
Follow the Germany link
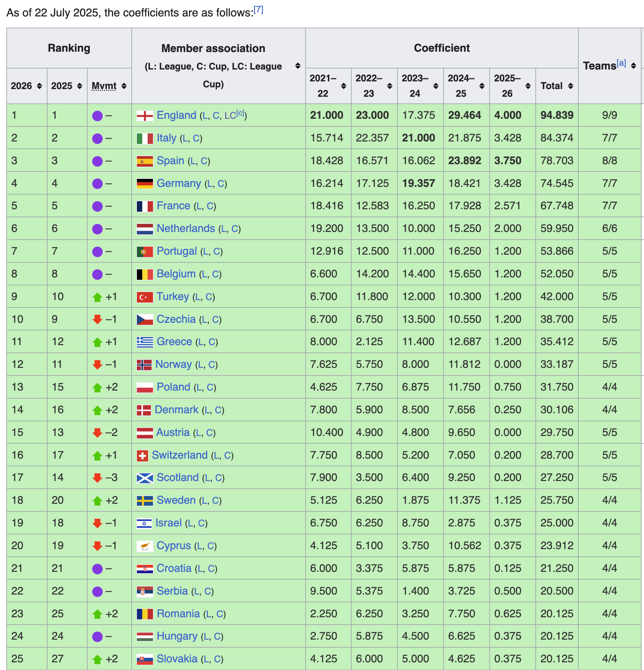tap(179, 183)
